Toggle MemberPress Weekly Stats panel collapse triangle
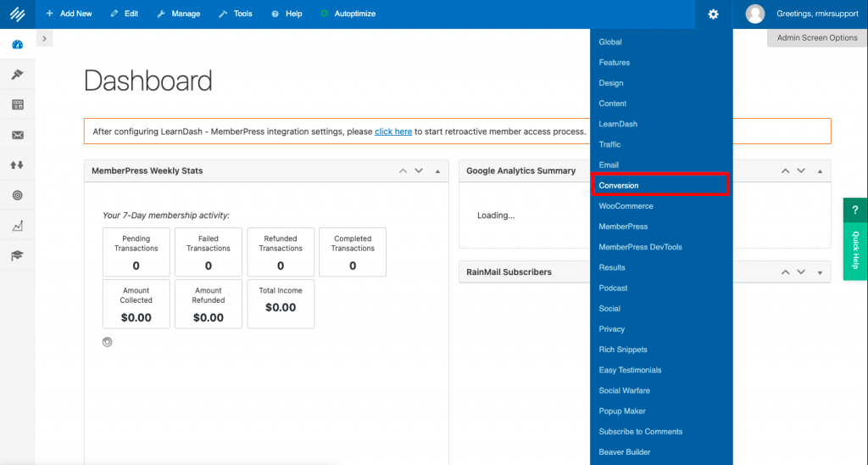This screenshot has width=868, height=465. (437, 171)
